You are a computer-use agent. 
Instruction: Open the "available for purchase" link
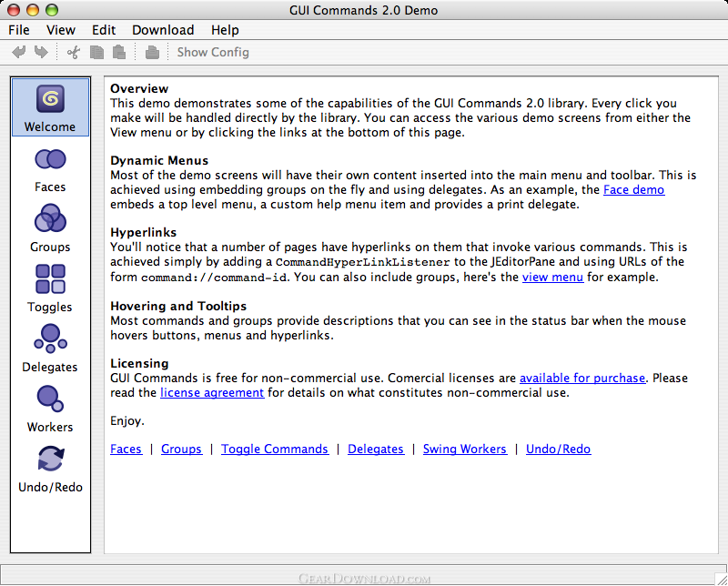pos(582,378)
